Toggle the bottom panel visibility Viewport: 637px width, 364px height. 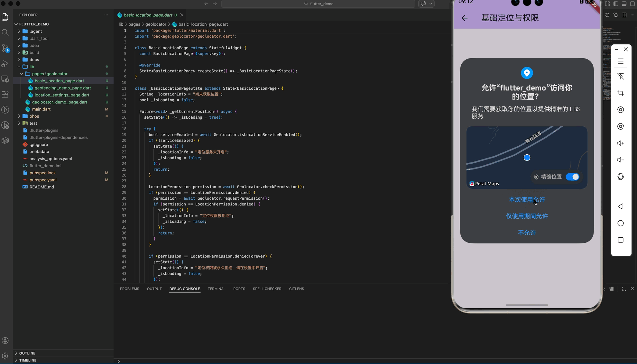624,4
